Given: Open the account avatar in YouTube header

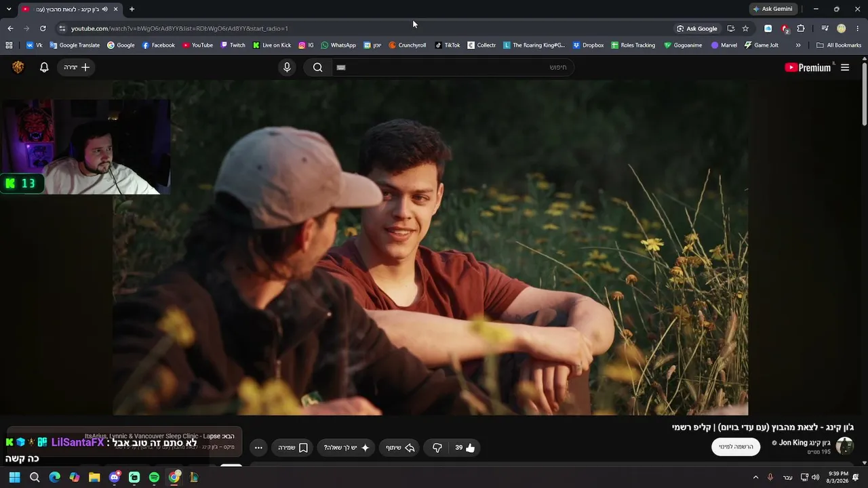Looking at the screenshot, I should tap(18, 67).
